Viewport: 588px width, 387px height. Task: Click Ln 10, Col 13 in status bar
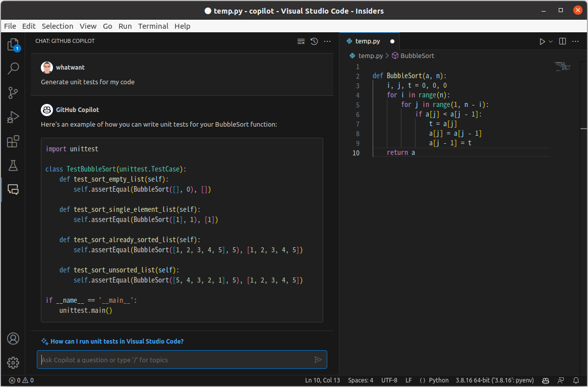(x=323, y=380)
